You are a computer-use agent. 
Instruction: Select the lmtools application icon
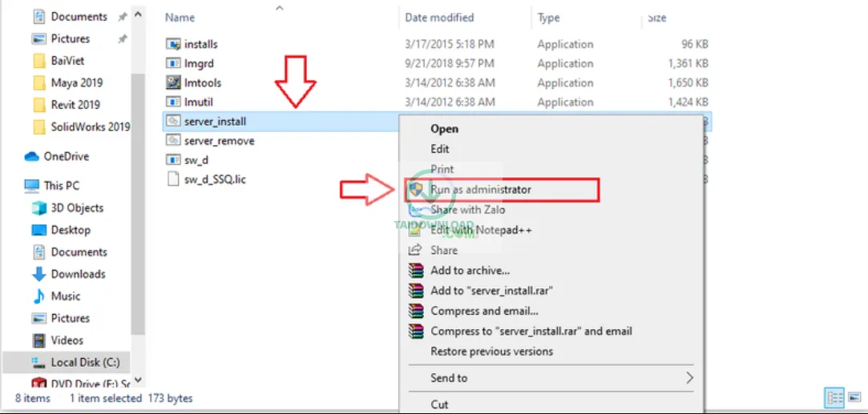(x=174, y=82)
